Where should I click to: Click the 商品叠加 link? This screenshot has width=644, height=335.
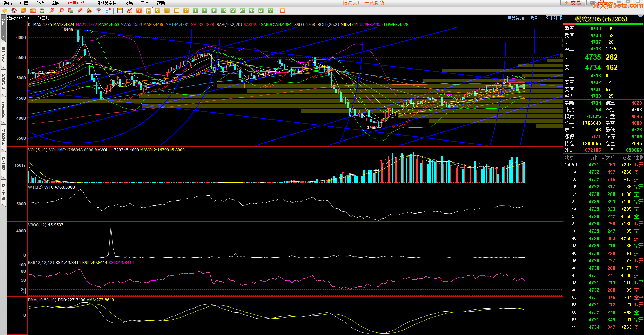pos(515,18)
